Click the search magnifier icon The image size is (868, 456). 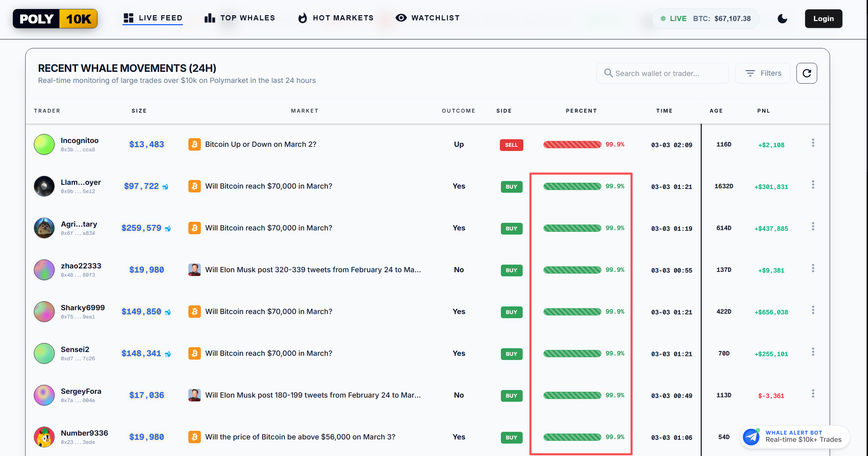click(608, 73)
